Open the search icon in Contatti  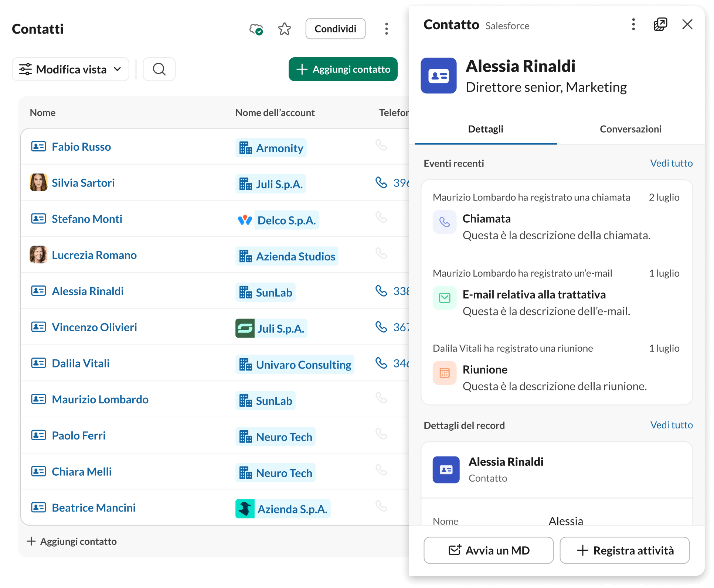point(159,69)
